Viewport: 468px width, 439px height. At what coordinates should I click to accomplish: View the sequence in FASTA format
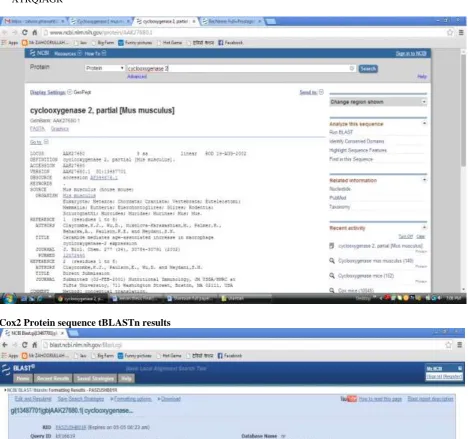point(37,129)
